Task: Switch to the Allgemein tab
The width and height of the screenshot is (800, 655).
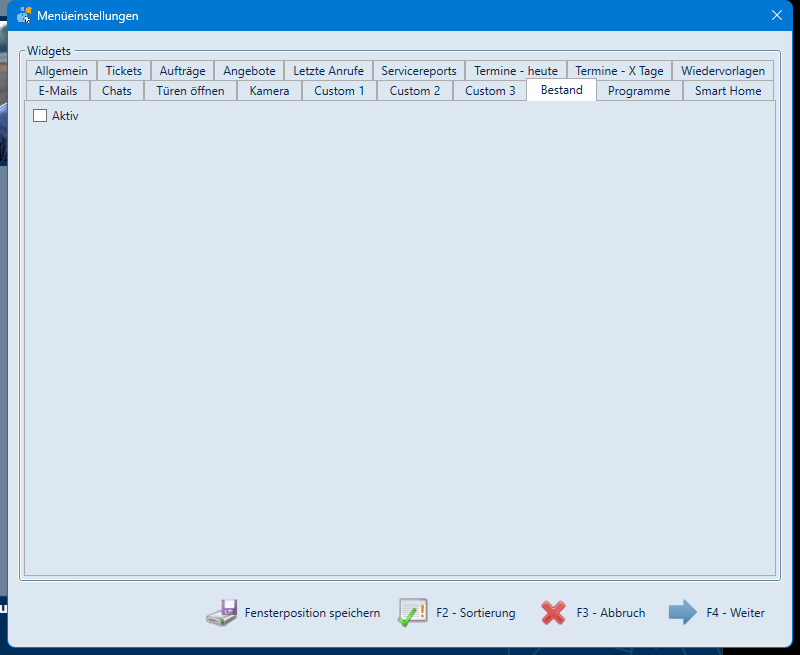Action: click(x=61, y=70)
